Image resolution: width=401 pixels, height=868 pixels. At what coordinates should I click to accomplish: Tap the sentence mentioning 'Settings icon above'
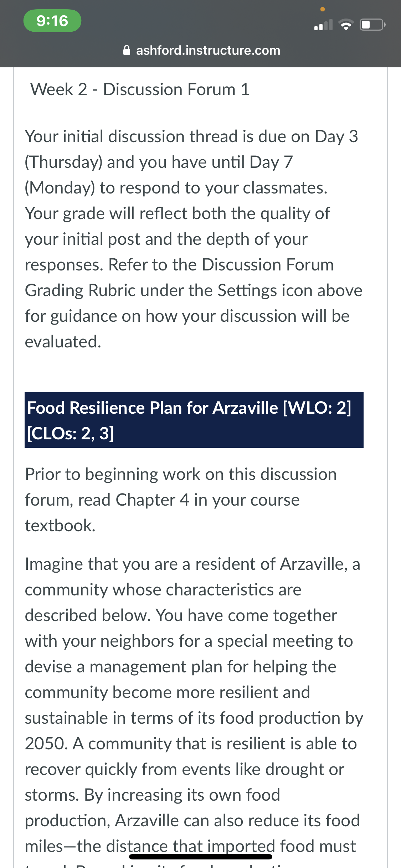(x=194, y=303)
